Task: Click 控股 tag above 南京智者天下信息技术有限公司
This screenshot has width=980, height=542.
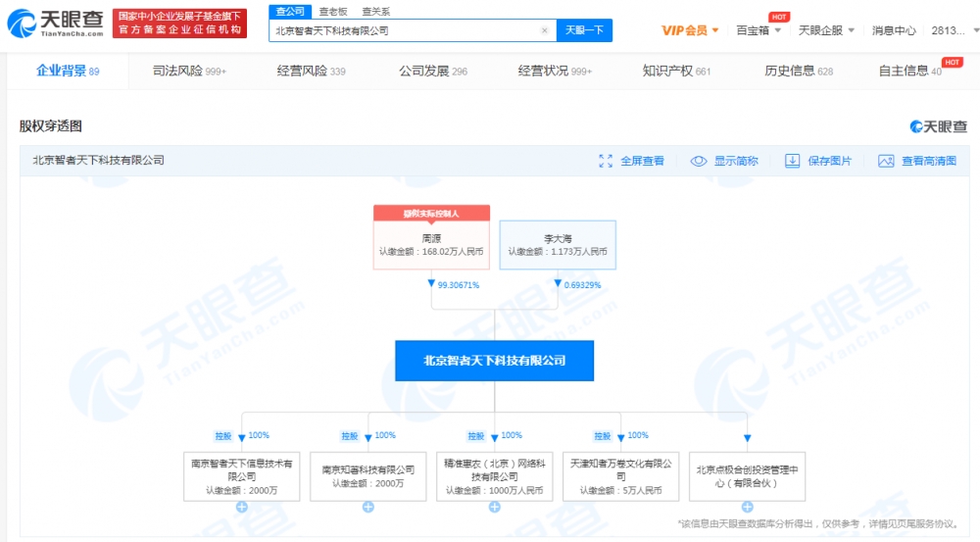Action: tap(223, 436)
